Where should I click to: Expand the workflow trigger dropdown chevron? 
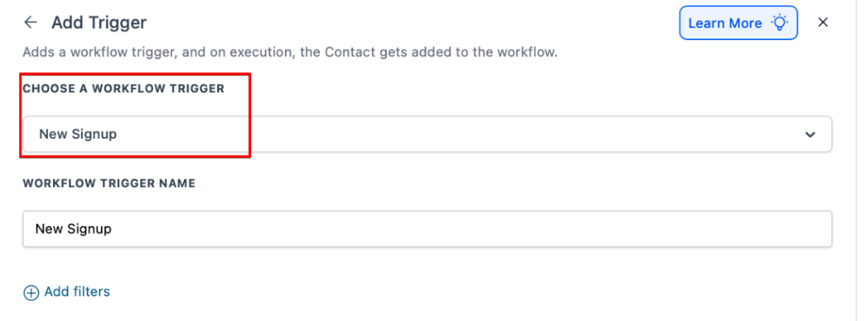tap(810, 134)
